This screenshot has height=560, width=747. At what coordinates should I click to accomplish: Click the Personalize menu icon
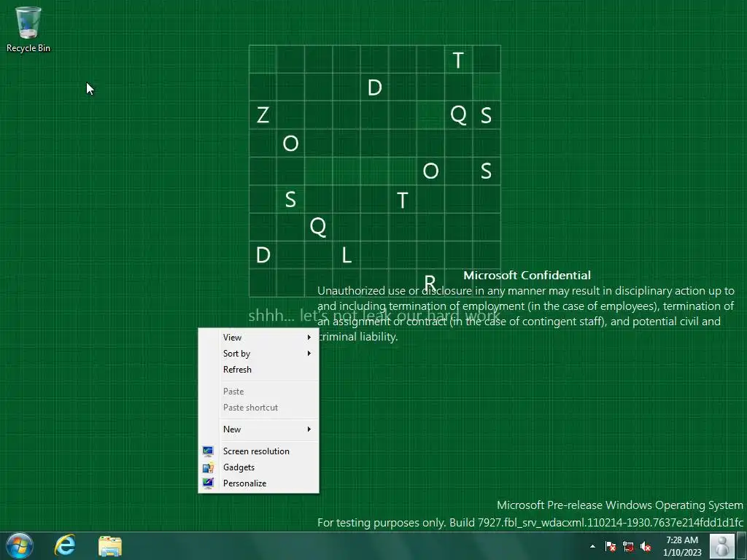click(208, 483)
